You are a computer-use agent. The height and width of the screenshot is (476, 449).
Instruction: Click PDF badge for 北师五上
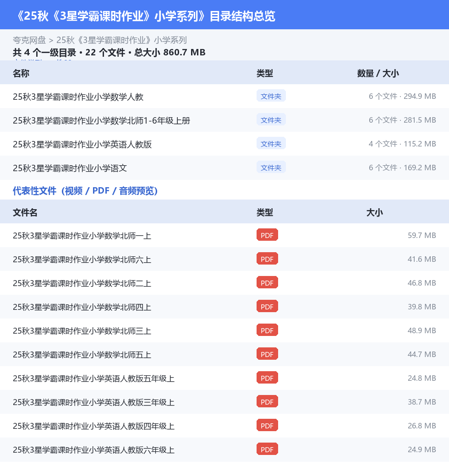coord(267,354)
